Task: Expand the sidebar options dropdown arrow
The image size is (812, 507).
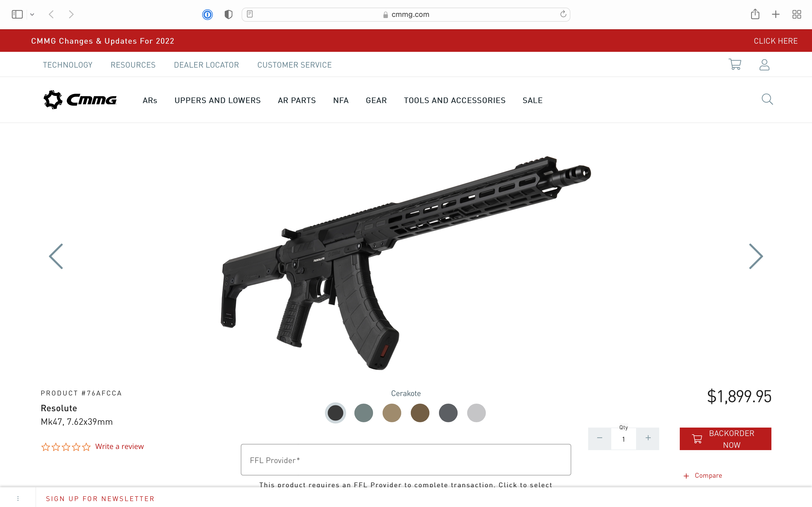Action: [32, 14]
